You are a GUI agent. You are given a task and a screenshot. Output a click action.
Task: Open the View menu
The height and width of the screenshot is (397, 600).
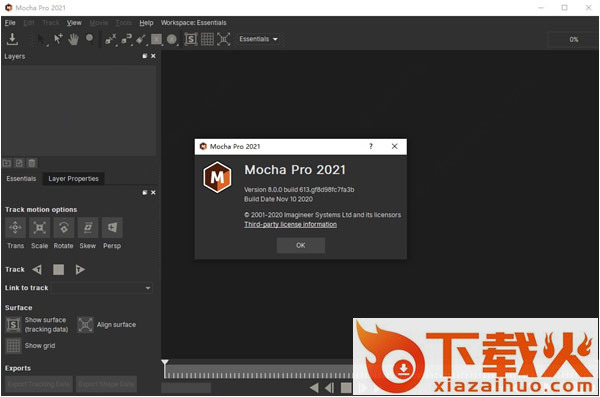coord(74,23)
